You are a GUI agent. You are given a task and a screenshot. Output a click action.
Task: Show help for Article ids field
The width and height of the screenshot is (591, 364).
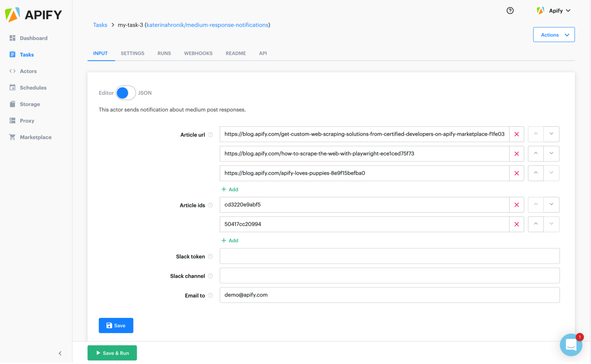click(210, 205)
